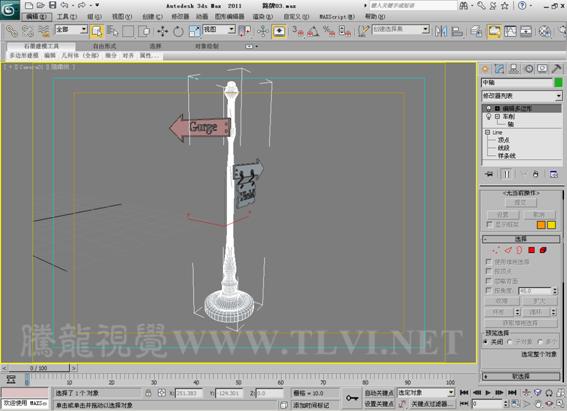Click the Select and Link tool

(x=12, y=31)
